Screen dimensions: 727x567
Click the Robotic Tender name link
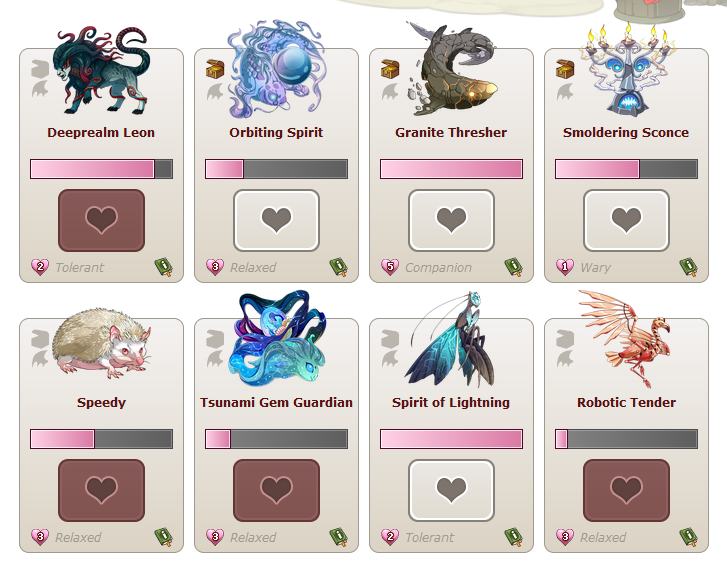pyautogui.click(x=626, y=402)
